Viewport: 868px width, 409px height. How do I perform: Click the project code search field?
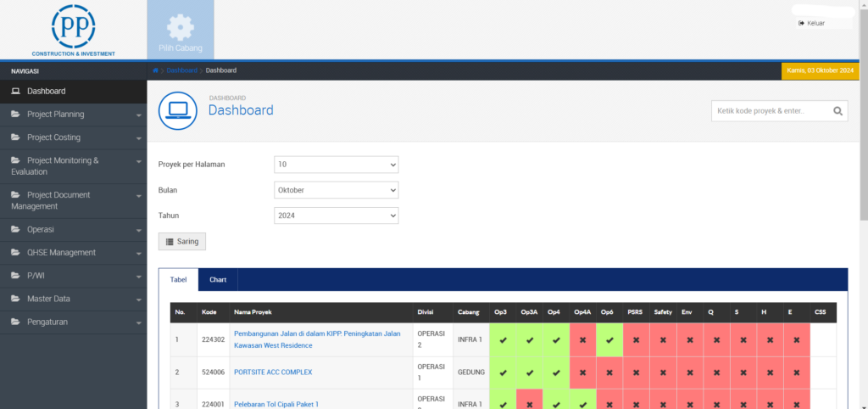pyautogui.click(x=770, y=111)
